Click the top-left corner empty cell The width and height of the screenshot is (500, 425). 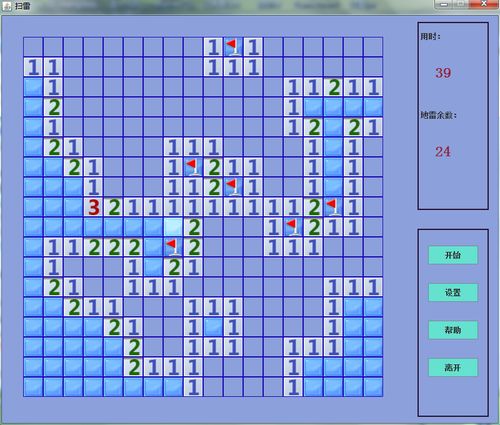click(33, 47)
